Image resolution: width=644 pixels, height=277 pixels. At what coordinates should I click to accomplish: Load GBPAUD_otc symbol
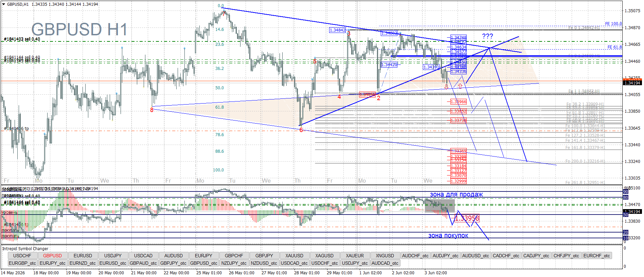coord(143,263)
